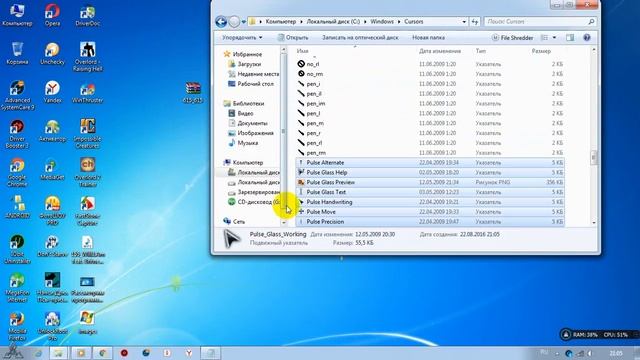The width and height of the screenshot is (640, 360).
Task: Click the taskbar clock showing 21:05
Action: (x=616, y=353)
